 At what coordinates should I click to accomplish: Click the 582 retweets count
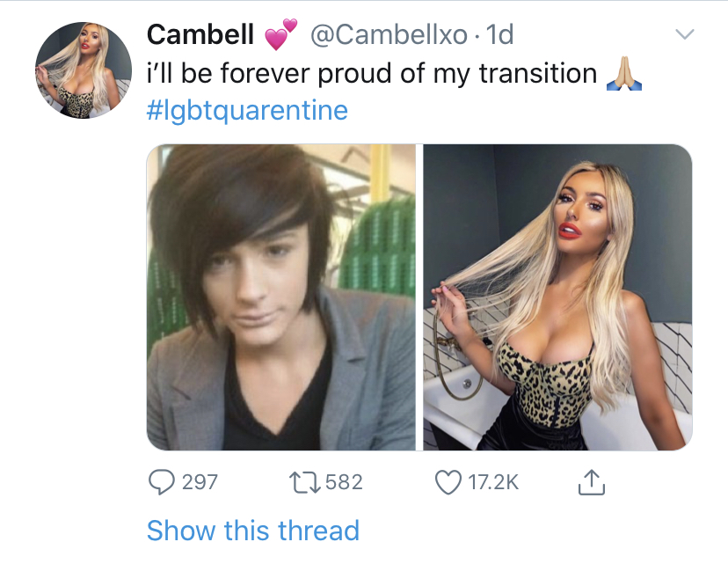(344, 482)
